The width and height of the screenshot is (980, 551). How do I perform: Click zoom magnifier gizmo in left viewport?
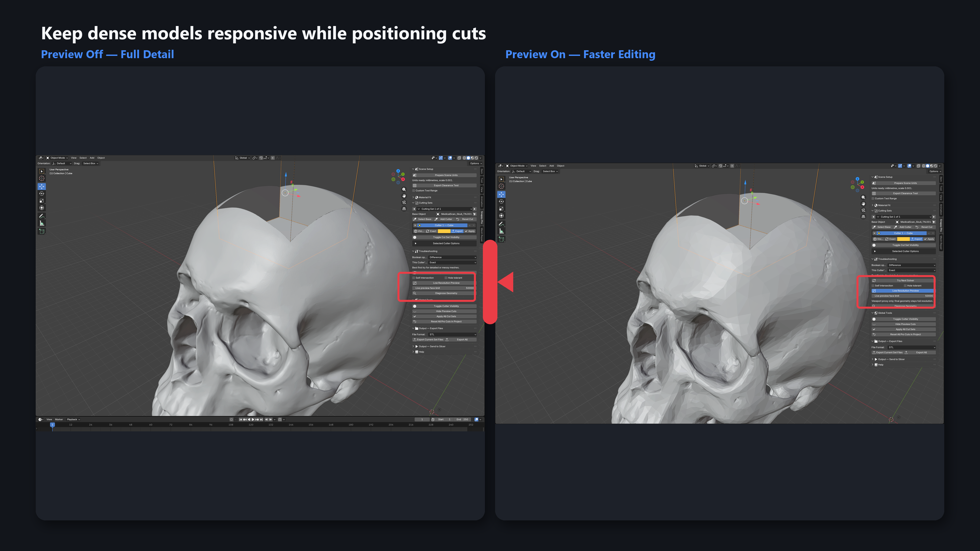click(x=404, y=189)
